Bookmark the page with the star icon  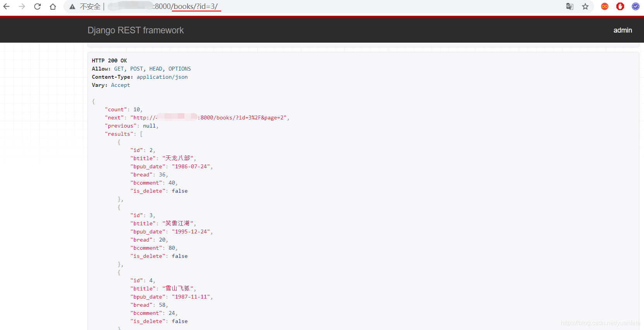[585, 7]
